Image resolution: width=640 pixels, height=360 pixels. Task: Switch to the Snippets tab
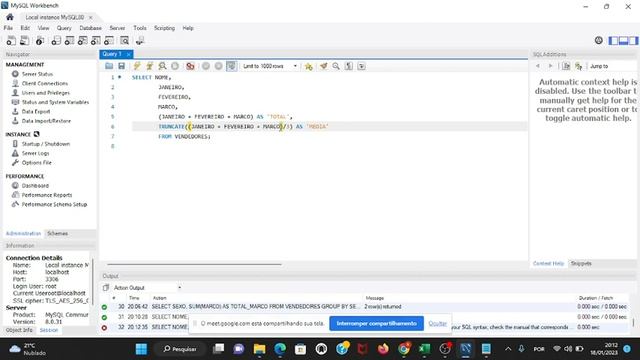[x=581, y=263]
